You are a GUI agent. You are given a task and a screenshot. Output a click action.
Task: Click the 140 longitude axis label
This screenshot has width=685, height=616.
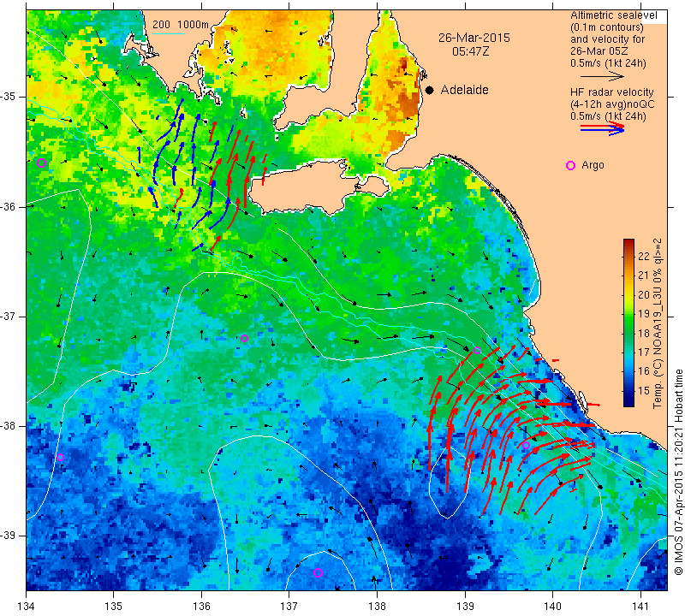pos(552,606)
